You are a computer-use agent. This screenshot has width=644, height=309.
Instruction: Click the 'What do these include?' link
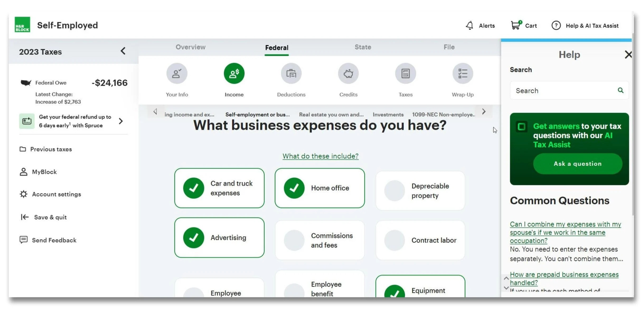320,156
